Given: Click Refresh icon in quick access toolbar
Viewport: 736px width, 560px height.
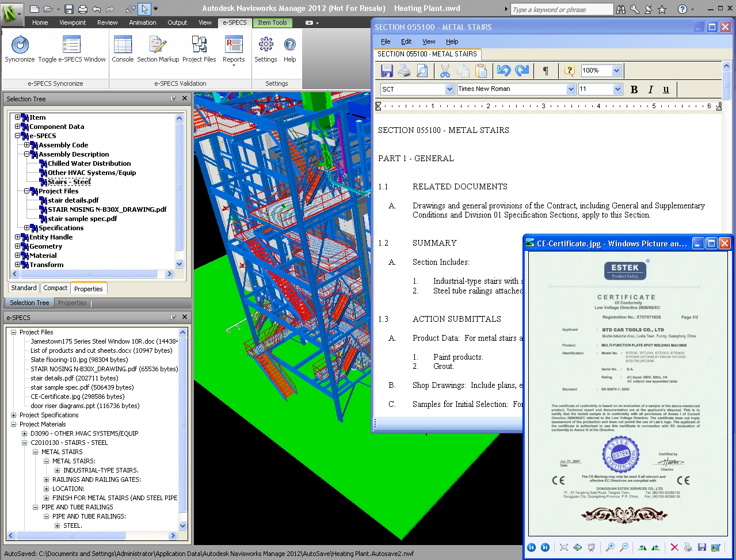Looking at the screenshot, I should coord(130,9).
